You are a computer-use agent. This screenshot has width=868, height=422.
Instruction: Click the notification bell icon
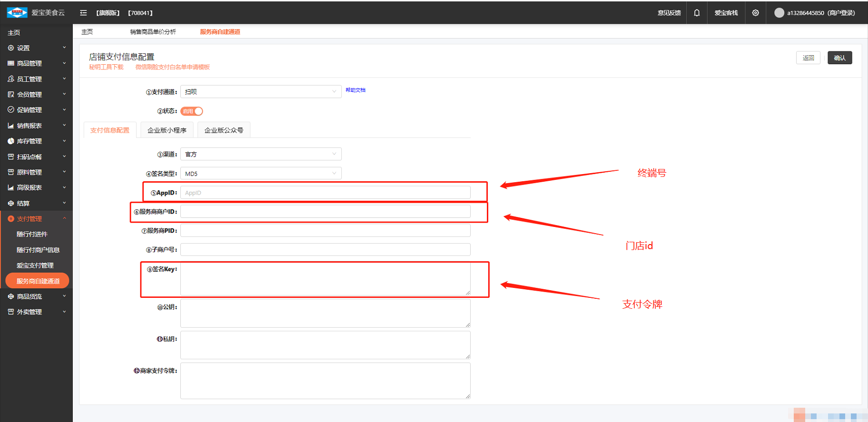[x=697, y=13]
